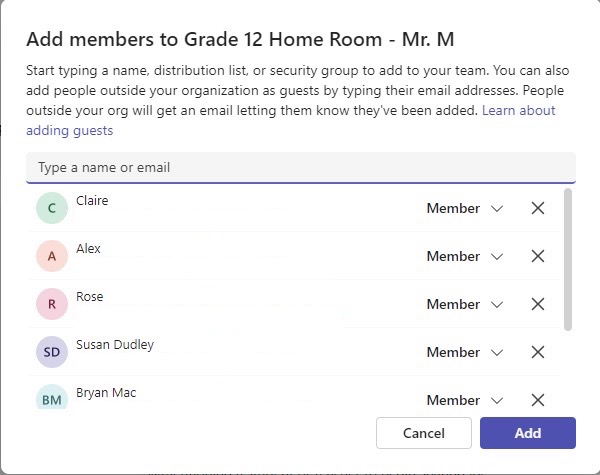Focus the Type a name or email field

click(x=301, y=168)
